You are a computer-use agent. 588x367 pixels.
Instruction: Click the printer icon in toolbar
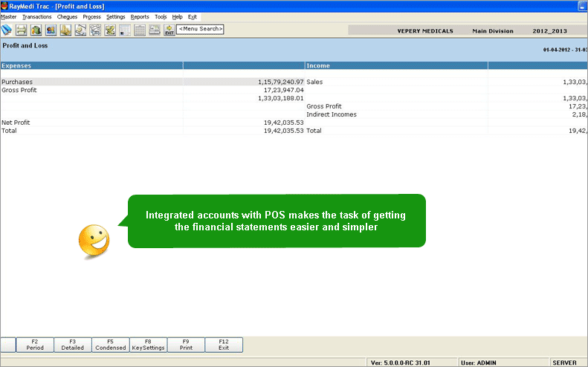click(x=22, y=30)
